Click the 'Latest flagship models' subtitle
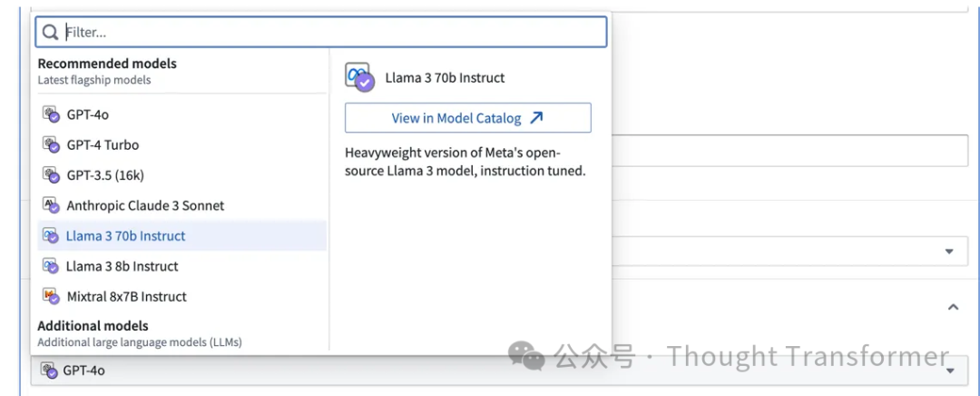This screenshot has height=396, width=980. tap(93, 80)
